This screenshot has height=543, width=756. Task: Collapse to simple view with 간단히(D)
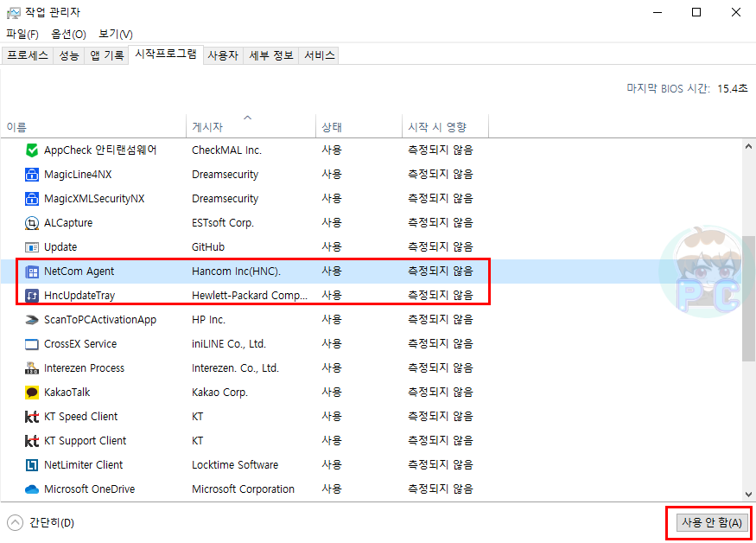pos(41,523)
